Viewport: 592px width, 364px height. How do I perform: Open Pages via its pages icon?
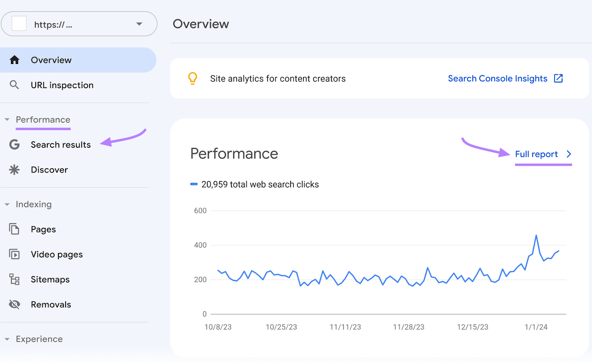(14, 229)
